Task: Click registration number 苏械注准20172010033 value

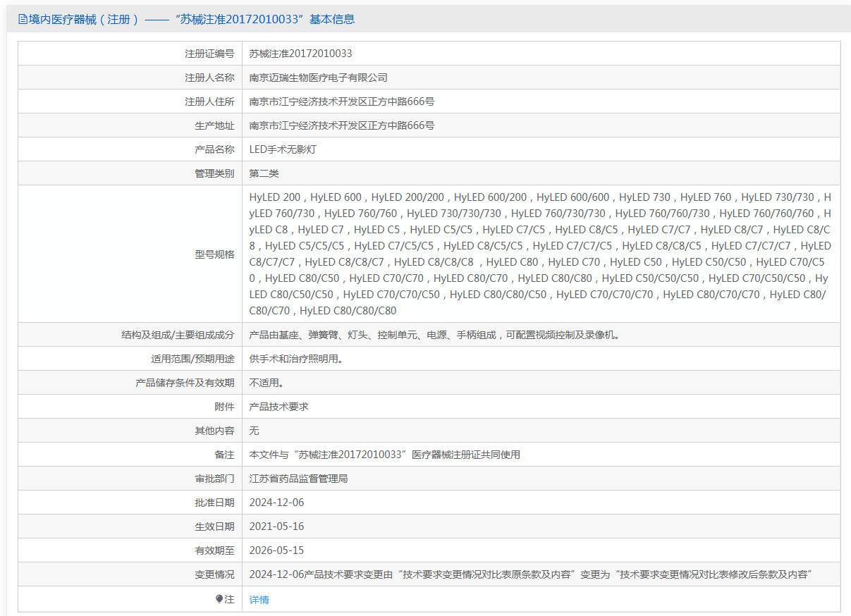Action: coord(301,54)
